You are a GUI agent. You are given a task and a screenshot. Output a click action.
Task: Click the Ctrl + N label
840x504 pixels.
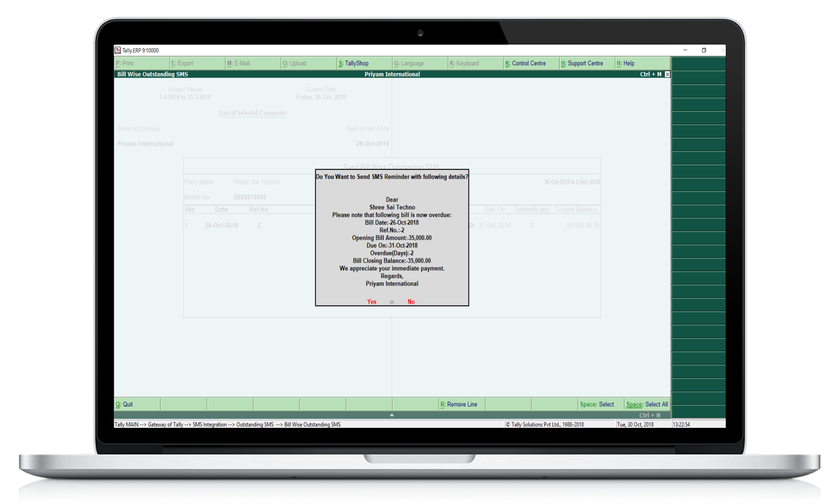650,415
